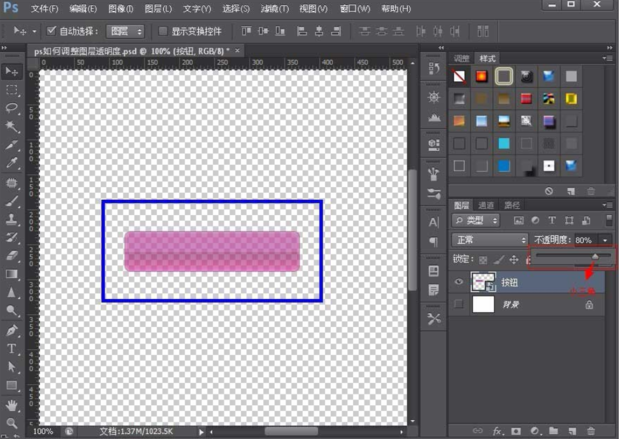
Task: Toggle the layer filtering switch
Action: pos(609,220)
